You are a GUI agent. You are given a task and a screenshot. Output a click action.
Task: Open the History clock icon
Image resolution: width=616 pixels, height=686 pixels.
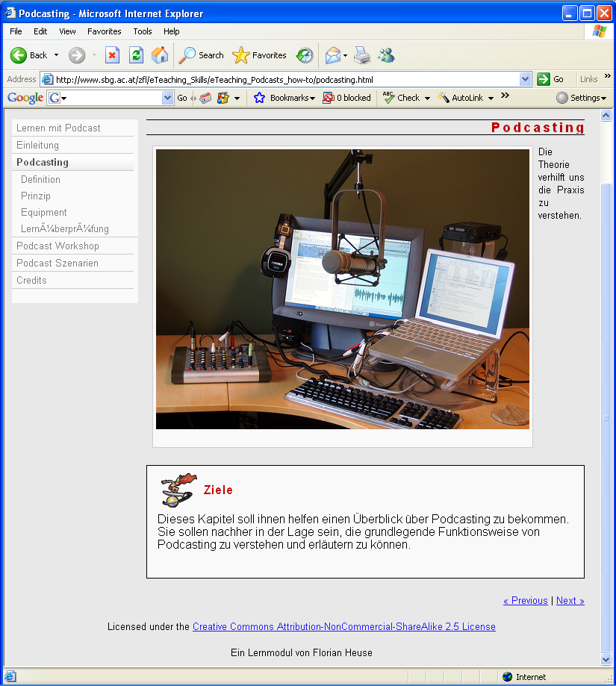[x=305, y=55]
